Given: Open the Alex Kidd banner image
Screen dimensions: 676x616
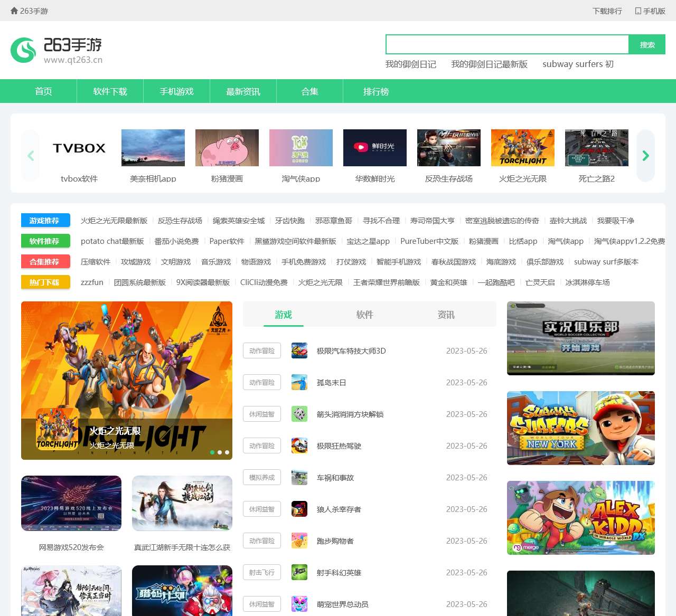Looking at the screenshot, I should coord(581,518).
